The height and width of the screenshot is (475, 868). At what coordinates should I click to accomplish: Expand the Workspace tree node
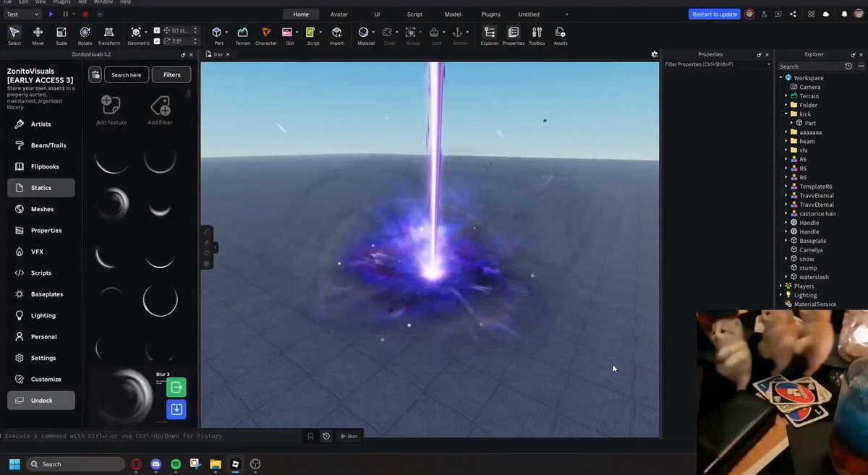pos(781,77)
